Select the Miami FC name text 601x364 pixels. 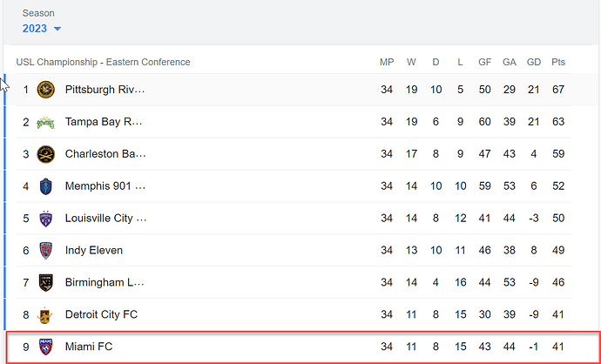click(x=89, y=347)
